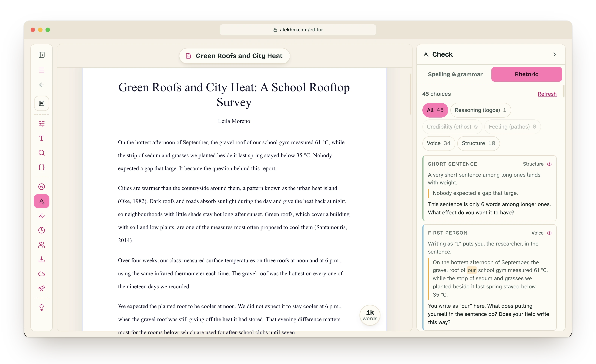Filter by Structure 10 chip
The image size is (596, 364).
coord(478,143)
